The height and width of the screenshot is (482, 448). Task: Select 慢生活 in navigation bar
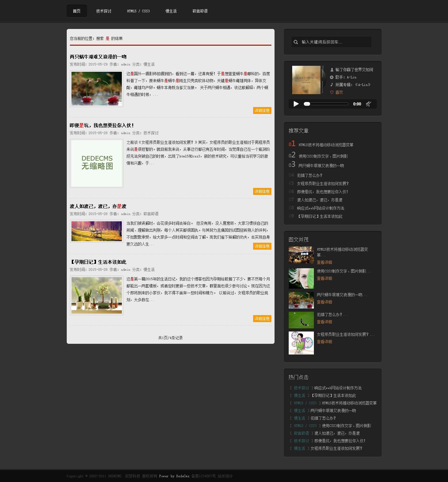click(x=171, y=11)
